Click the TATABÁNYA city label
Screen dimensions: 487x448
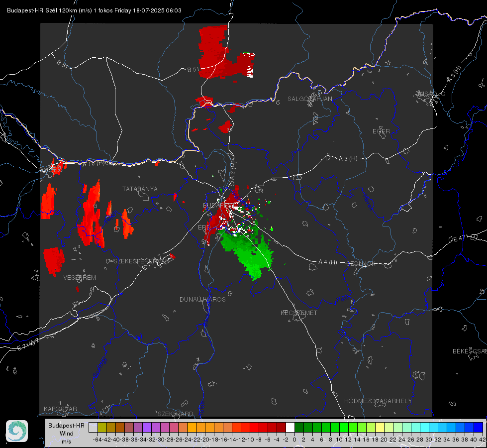click(x=140, y=189)
